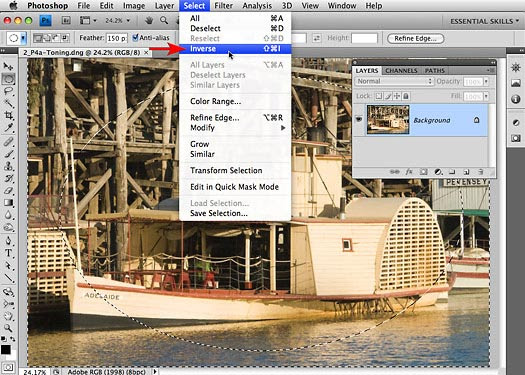This screenshot has width=525, height=375.
Task: Add a layer mask from Layers panel
Action: [x=424, y=172]
